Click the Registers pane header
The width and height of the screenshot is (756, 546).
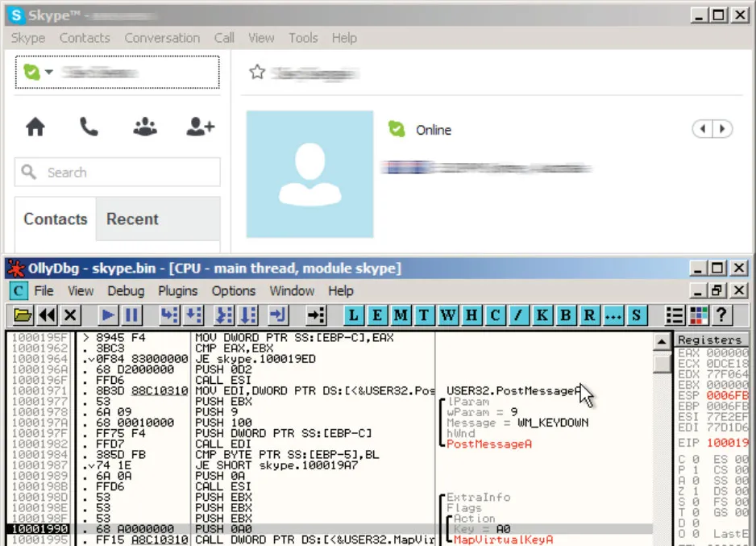tap(712, 340)
